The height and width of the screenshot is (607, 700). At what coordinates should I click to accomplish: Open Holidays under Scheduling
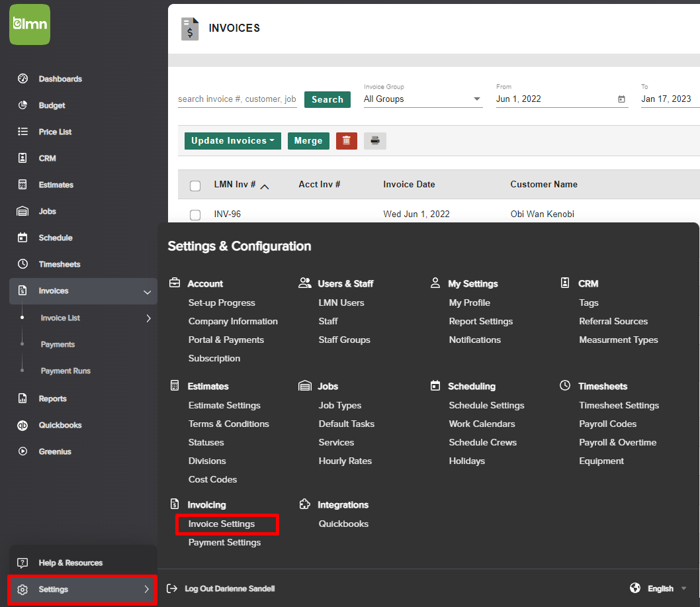coord(467,461)
